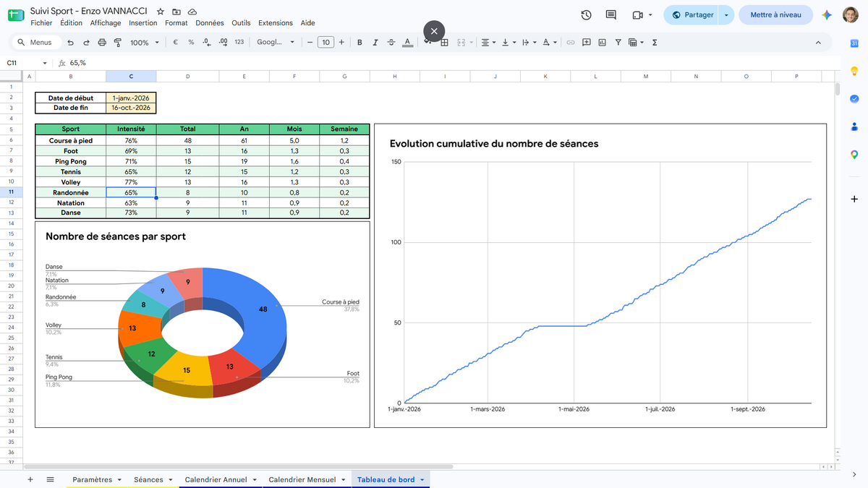Open Google Maps in the side panel

pyautogui.click(x=854, y=155)
